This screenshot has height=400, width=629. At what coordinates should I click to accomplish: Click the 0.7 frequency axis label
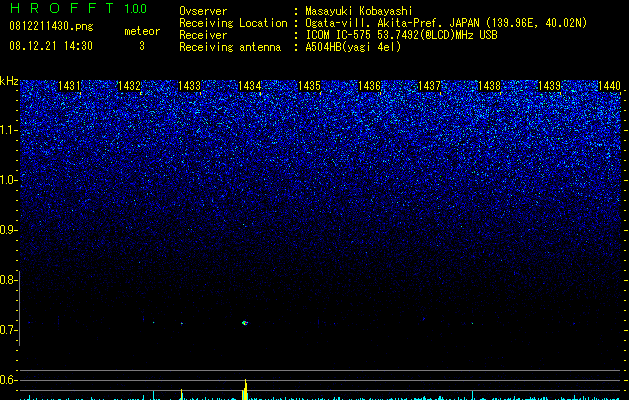tap(8, 330)
